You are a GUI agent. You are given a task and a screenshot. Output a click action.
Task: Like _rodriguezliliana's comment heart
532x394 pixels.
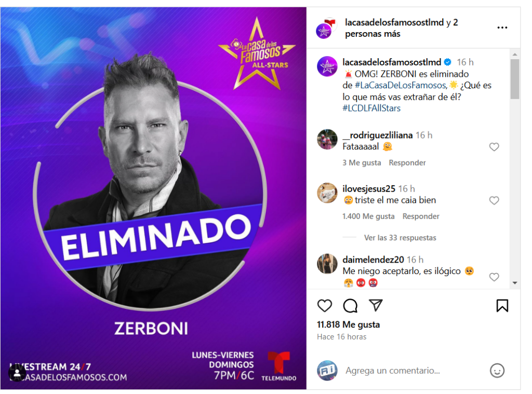[x=494, y=147]
